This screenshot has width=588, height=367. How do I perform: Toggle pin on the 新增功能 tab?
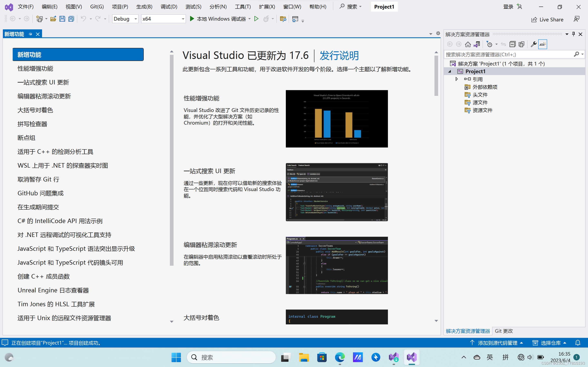[30, 34]
